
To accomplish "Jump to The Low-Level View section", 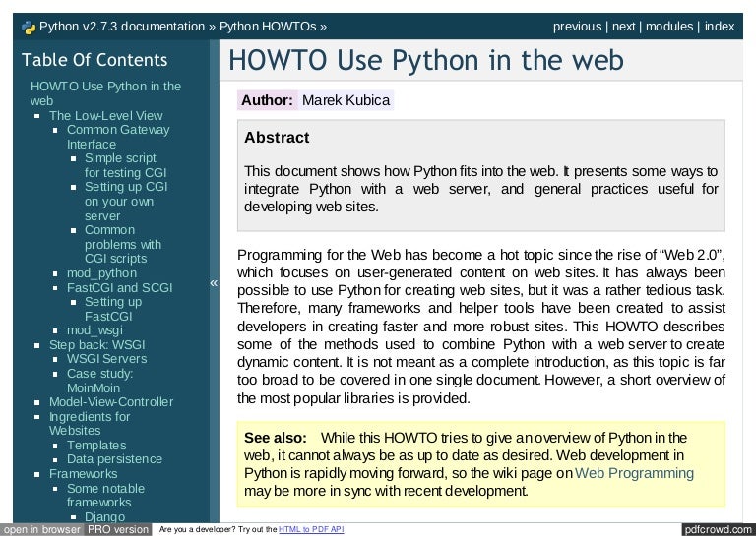I will point(106,115).
